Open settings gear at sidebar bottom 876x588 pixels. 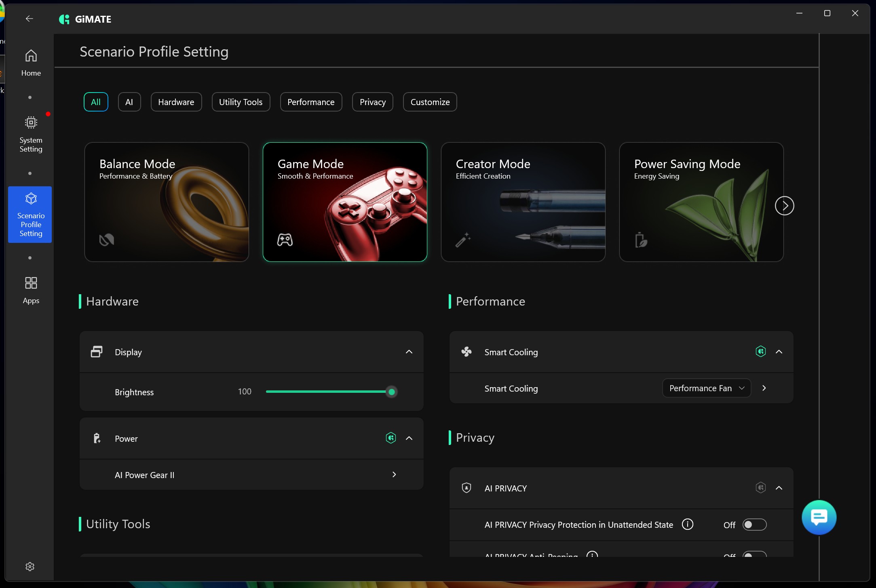click(30, 566)
